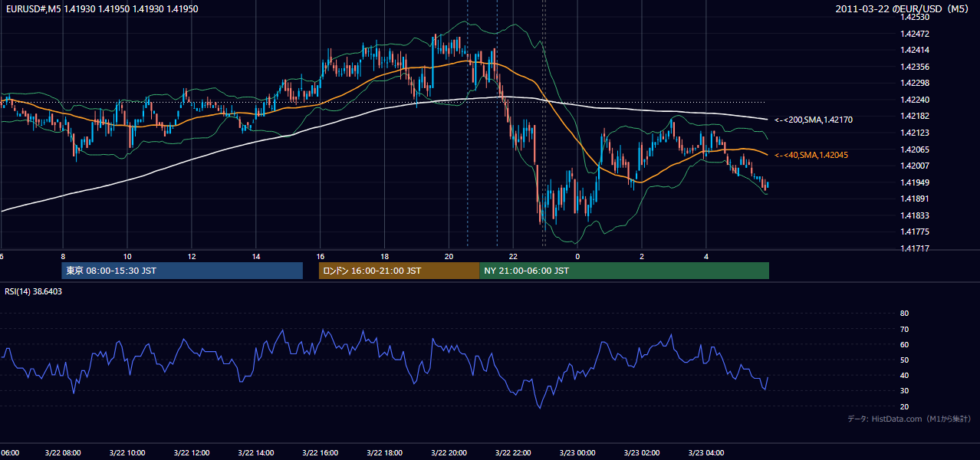Click hour 12 on price chart time axis
This screenshot has width=980, height=460.
pyautogui.click(x=192, y=256)
